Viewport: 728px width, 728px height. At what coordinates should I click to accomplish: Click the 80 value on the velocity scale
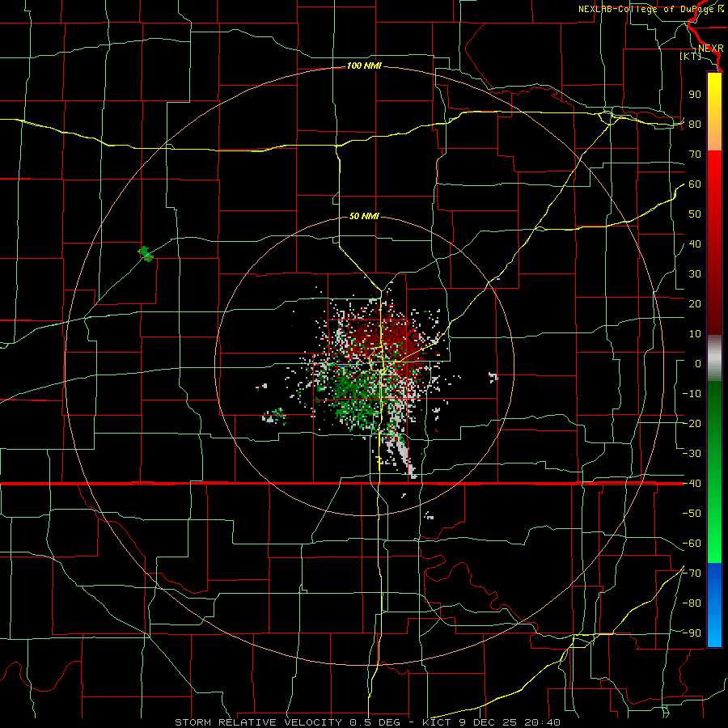pyautogui.click(x=695, y=124)
